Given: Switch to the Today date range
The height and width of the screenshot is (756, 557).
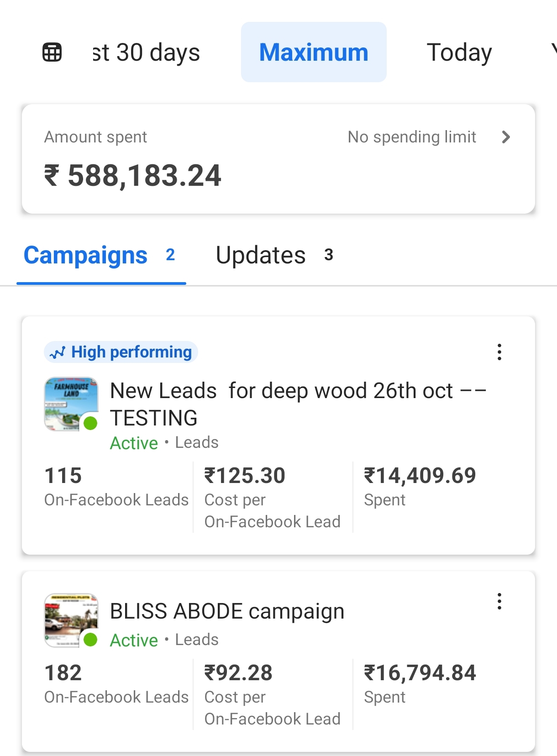Looking at the screenshot, I should point(459,52).
